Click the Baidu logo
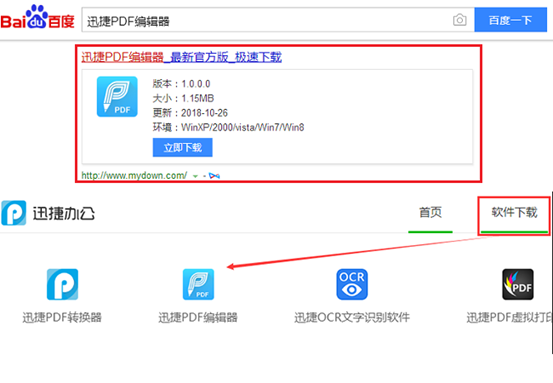This screenshot has height=383, width=553. click(37, 17)
